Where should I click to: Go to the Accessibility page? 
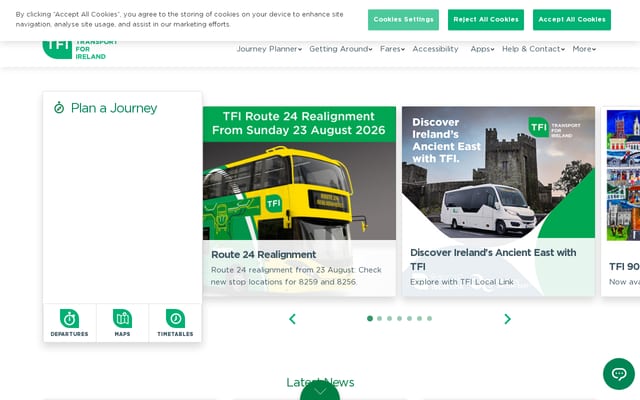435,49
